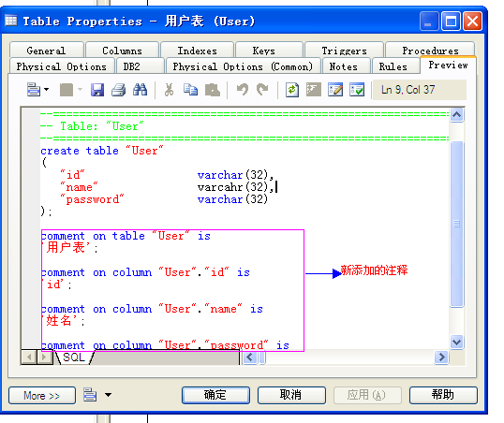Maximize the Table Properties window
This screenshot has height=423, width=504.
coord(451,22)
